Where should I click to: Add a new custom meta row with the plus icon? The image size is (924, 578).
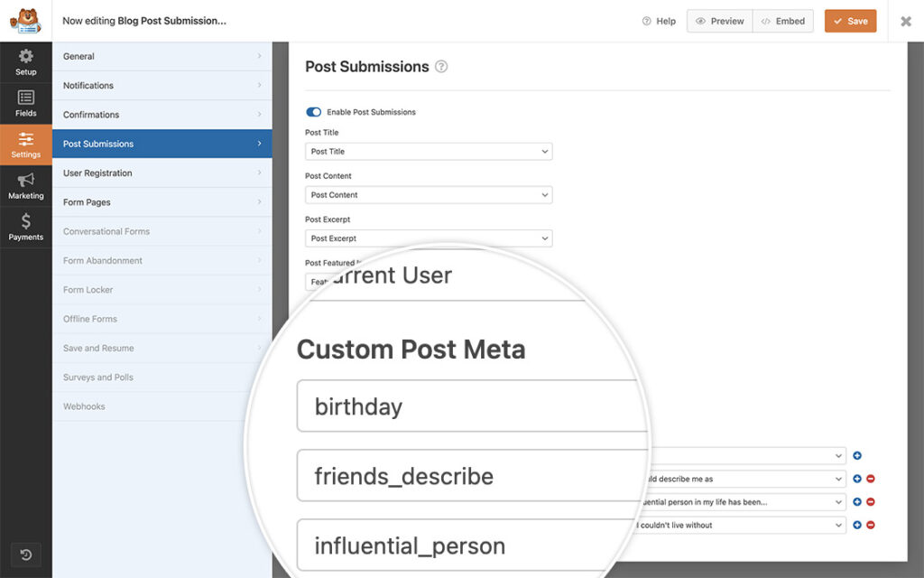click(x=857, y=455)
